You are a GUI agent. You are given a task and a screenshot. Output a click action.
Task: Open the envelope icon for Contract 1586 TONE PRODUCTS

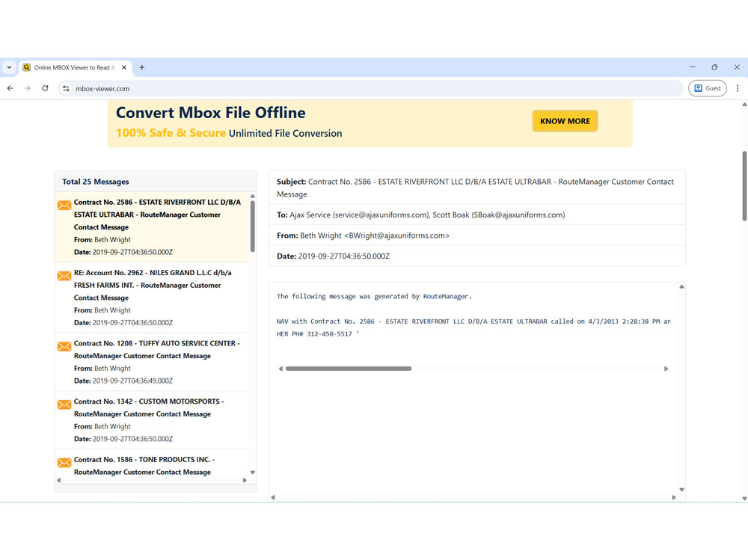[64, 461]
